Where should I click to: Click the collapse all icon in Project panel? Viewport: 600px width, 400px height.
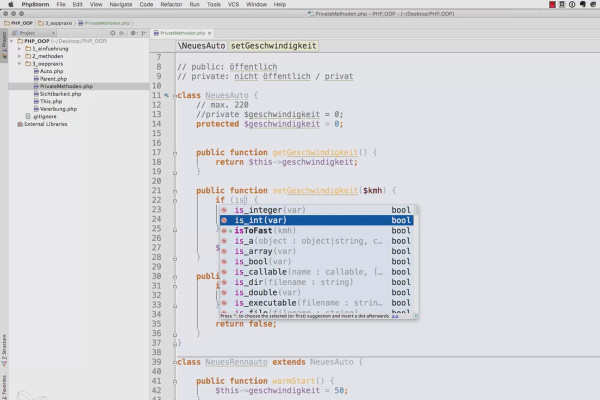[x=122, y=33]
